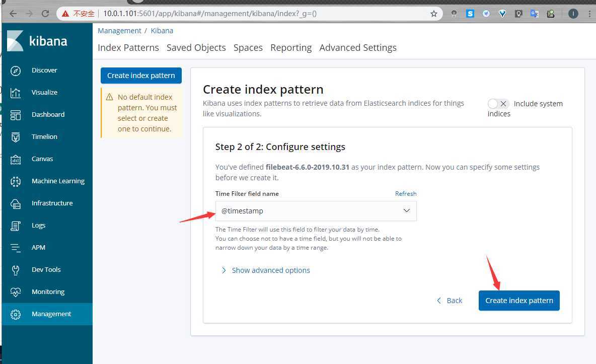Click browser forward arrow
Viewport: 596px width, 364px height.
29,14
